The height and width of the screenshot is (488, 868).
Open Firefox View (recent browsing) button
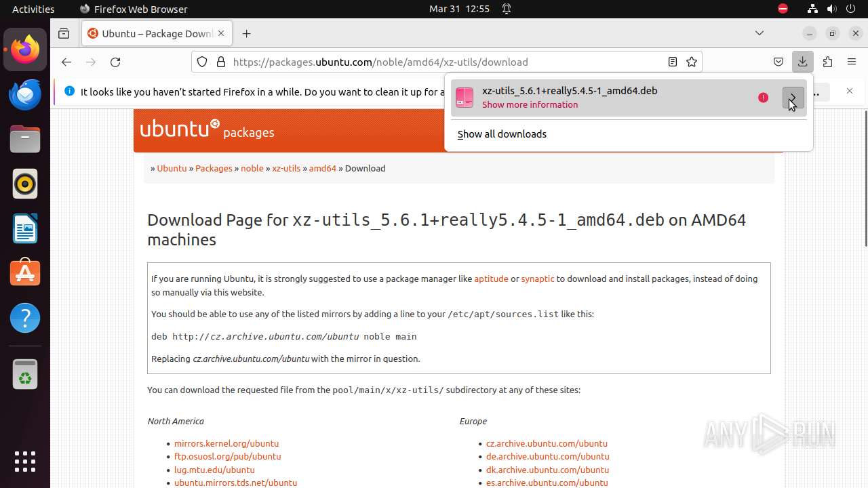[x=64, y=33]
